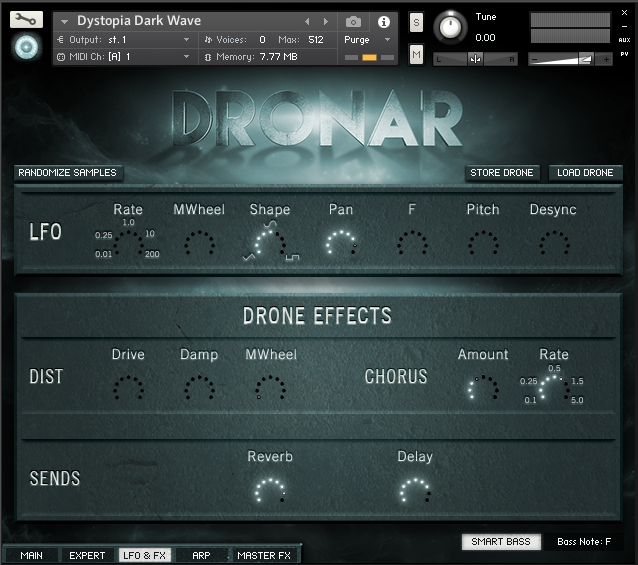Viewport: 638px width, 565px height.
Task: Click the Dystopia Dark Wave name field
Action: click(139, 21)
